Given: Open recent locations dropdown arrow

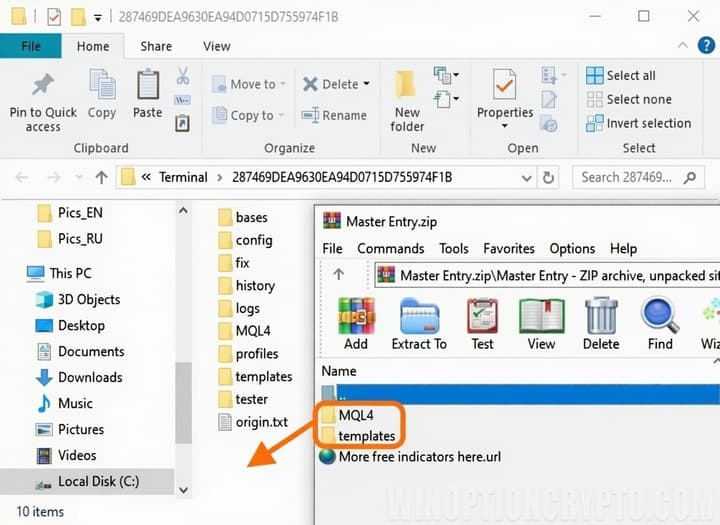Looking at the screenshot, I should coord(79,177).
